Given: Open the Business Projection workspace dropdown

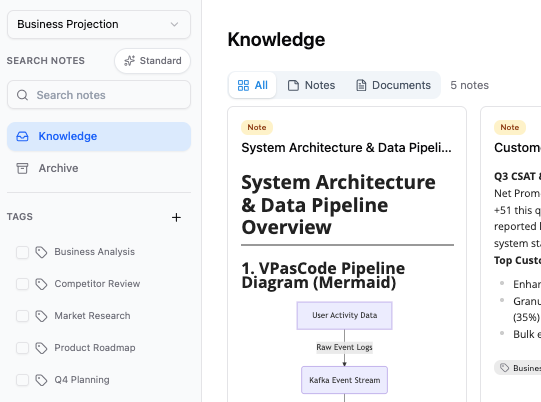Looking at the screenshot, I should tap(99, 24).
